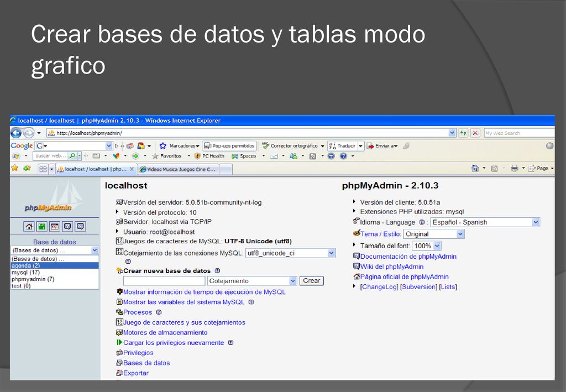Refresh the page with the green arrows icon
566x392 pixels.
tap(463, 133)
